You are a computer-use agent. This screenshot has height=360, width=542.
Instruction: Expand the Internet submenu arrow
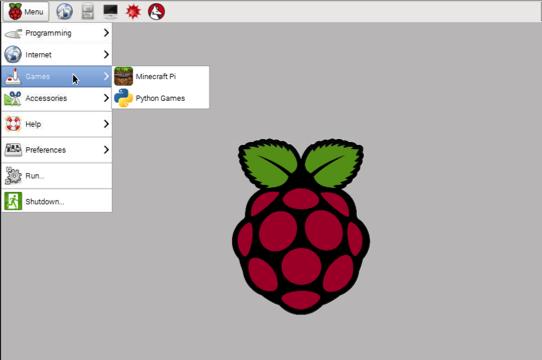tap(106, 55)
